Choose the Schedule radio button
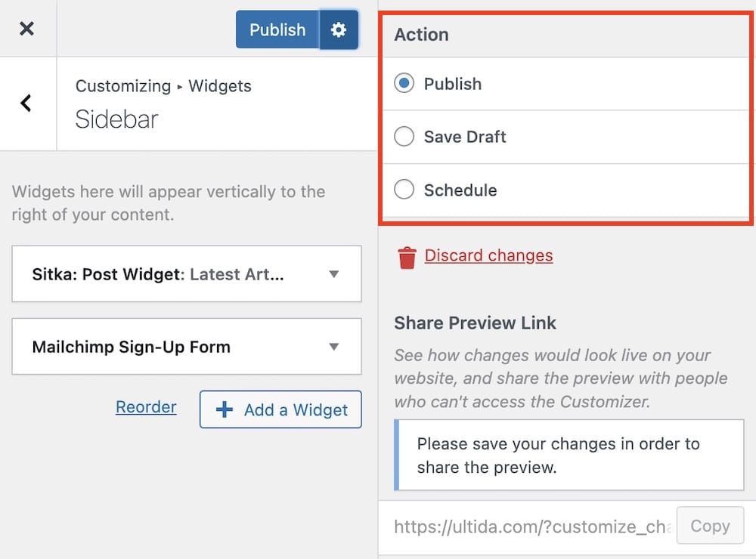 [404, 190]
